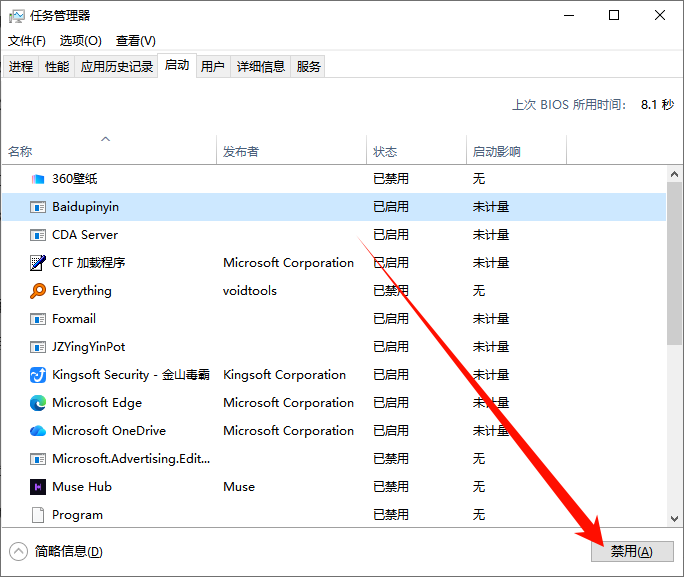This screenshot has width=684, height=577.
Task: Click Microsoft Corporation in the OneDrive row
Action: (288, 431)
